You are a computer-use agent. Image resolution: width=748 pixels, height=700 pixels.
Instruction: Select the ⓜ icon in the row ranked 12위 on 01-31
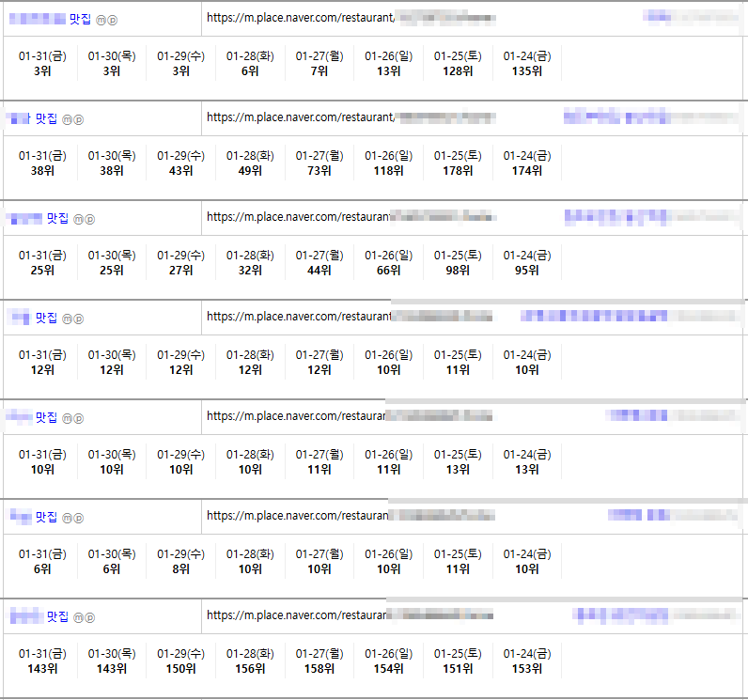pos(67,319)
